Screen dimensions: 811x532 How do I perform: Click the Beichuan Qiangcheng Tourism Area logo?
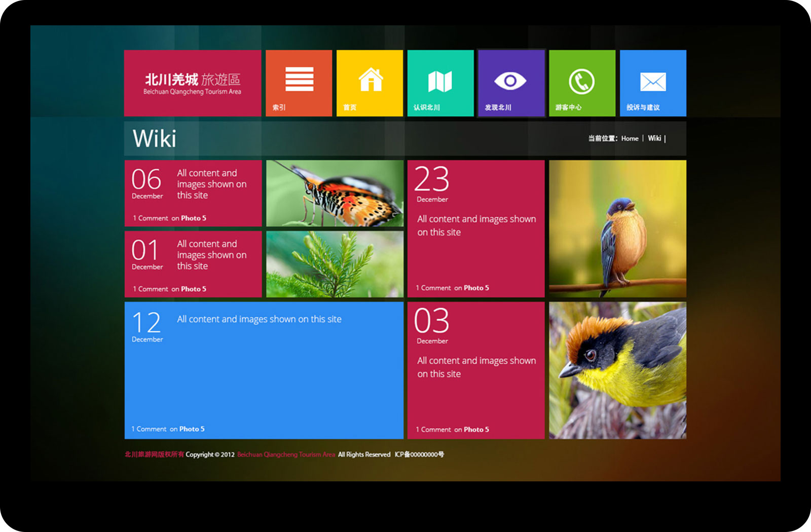click(193, 84)
